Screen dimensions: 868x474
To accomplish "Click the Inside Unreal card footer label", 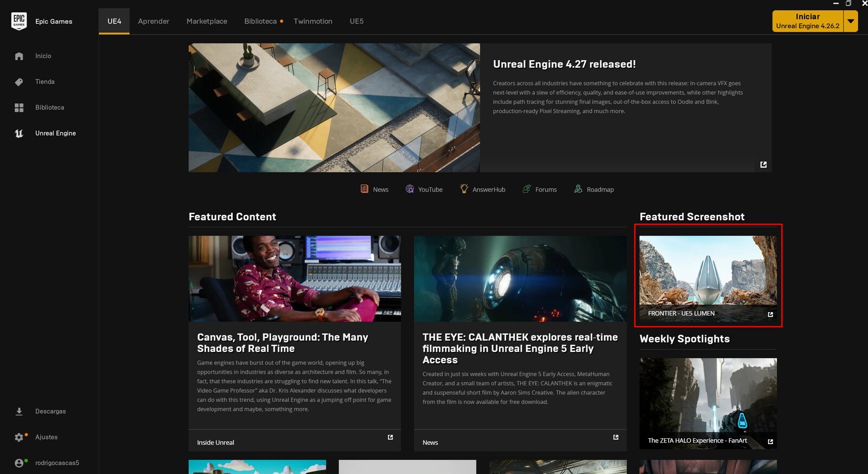I will [215, 443].
